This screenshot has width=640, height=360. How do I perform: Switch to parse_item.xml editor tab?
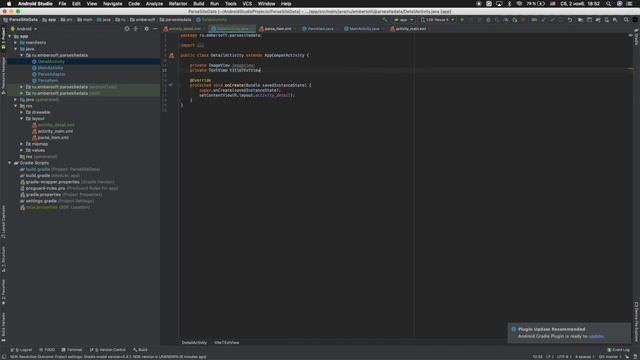pos(277,29)
